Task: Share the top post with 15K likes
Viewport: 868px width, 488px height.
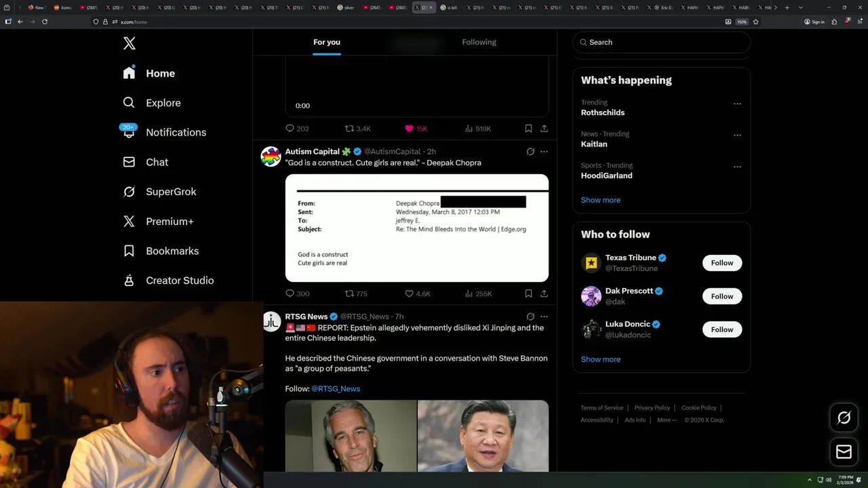Action: pyautogui.click(x=544, y=128)
